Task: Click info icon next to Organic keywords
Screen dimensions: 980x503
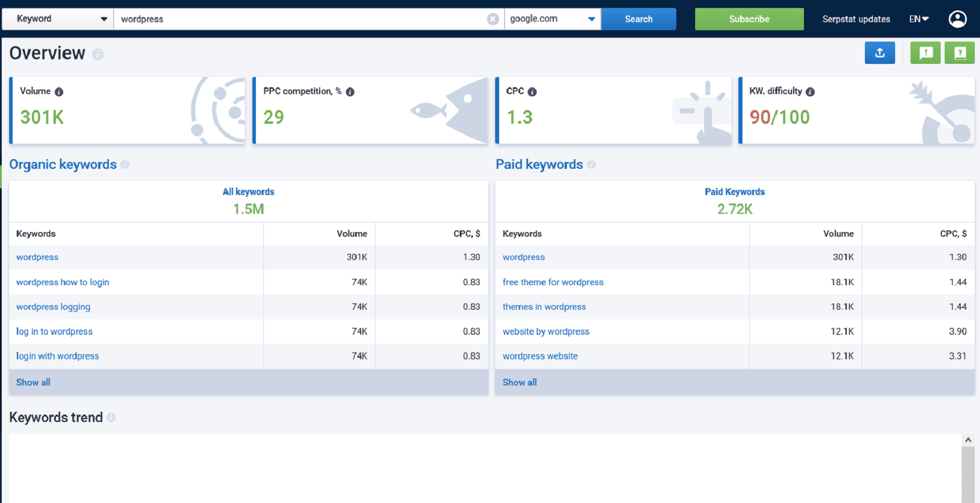Action: coord(125,165)
